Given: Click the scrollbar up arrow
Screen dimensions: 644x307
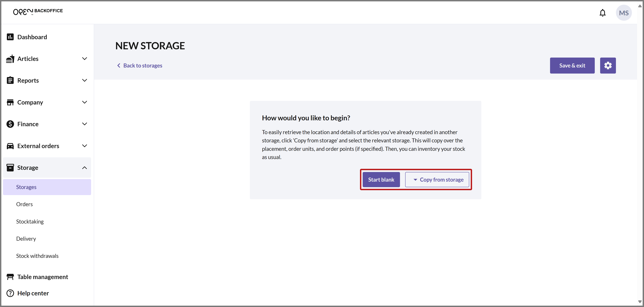Looking at the screenshot, I should pyautogui.click(x=640, y=6).
